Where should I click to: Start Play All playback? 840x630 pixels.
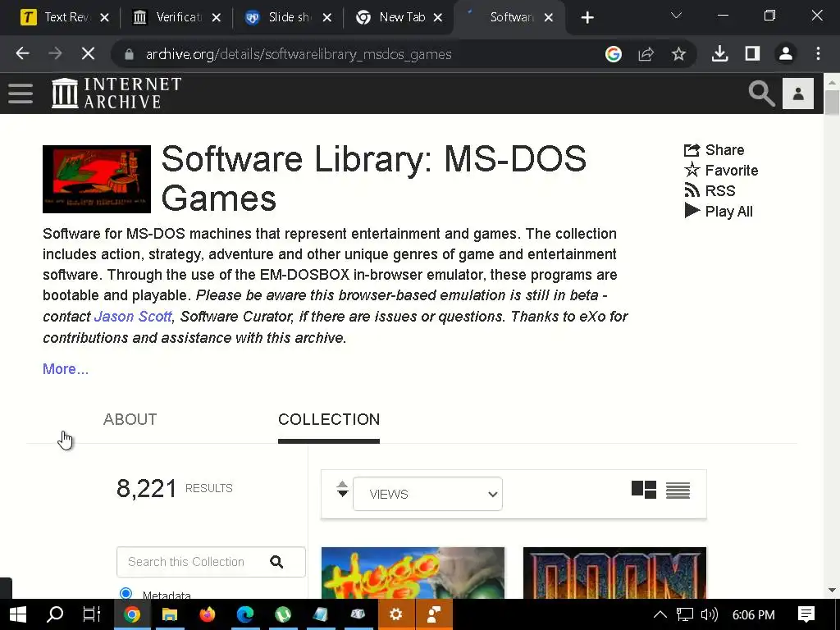pos(719,211)
